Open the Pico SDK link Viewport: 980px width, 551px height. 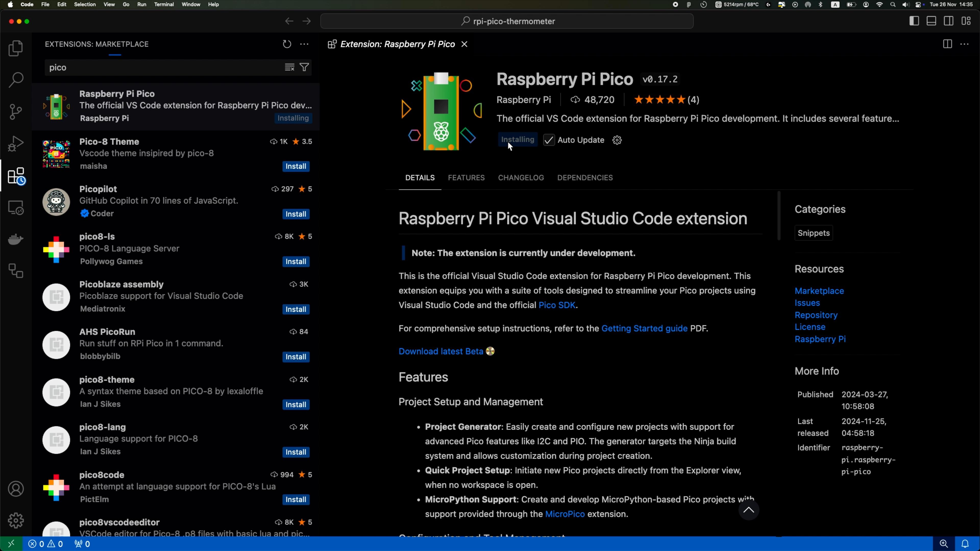tap(557, 305)
